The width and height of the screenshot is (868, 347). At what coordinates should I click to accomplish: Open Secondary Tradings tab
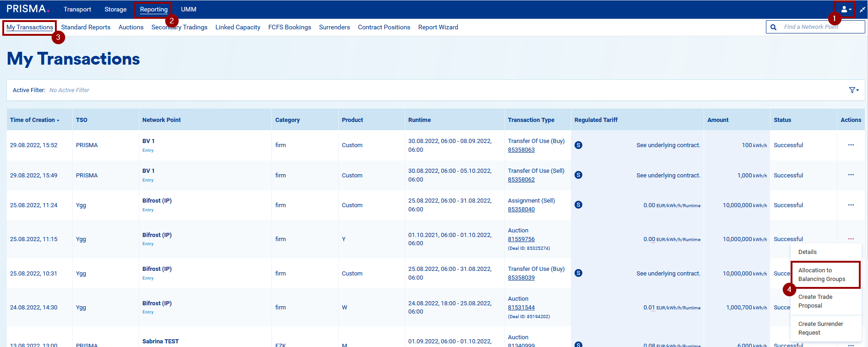point(179,28)
